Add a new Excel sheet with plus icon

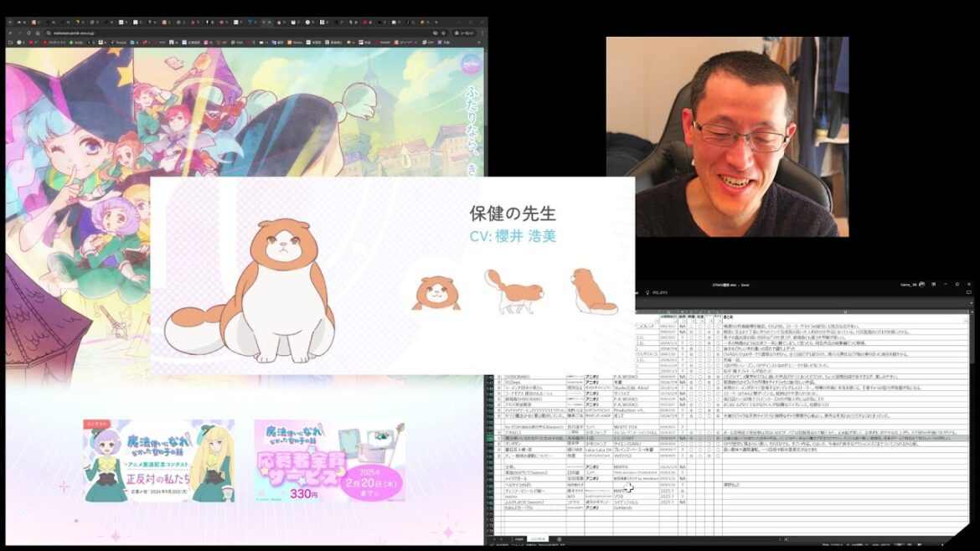click(x=560, y=538)
